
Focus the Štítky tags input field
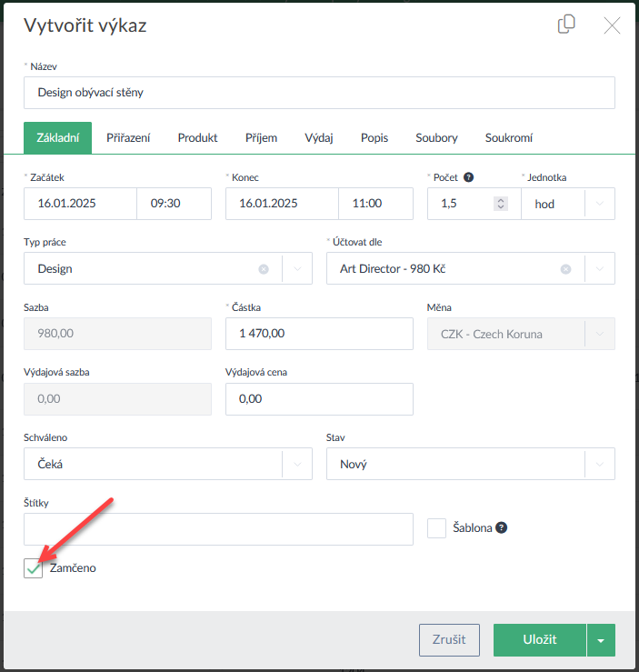(218, 528)
